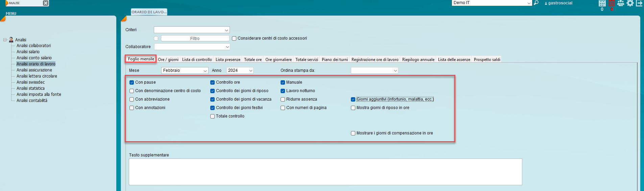Viewport: 644px width, 191px height.
Task: Switch to the Lista presenze tab
Action: tap(228, 60)
